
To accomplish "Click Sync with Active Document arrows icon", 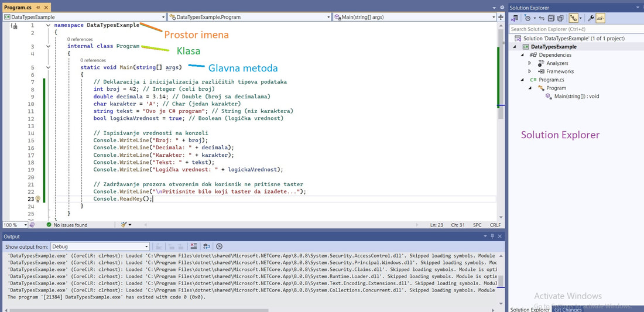I will click(x=542, y=18).
